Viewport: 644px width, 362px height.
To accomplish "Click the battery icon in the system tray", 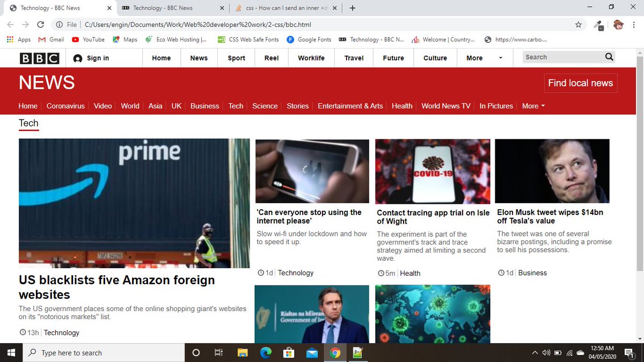I will click(558, 352).
